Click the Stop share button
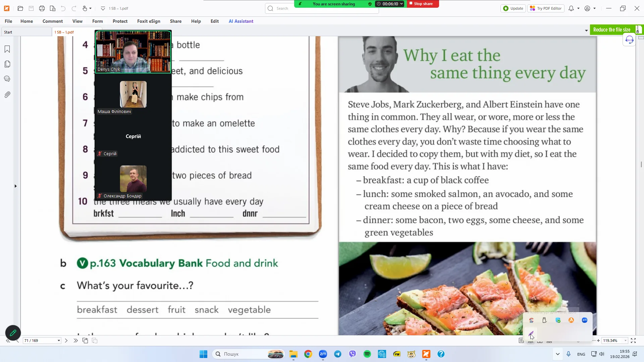This screenshot has width=644, height=362. pos(423,4)
